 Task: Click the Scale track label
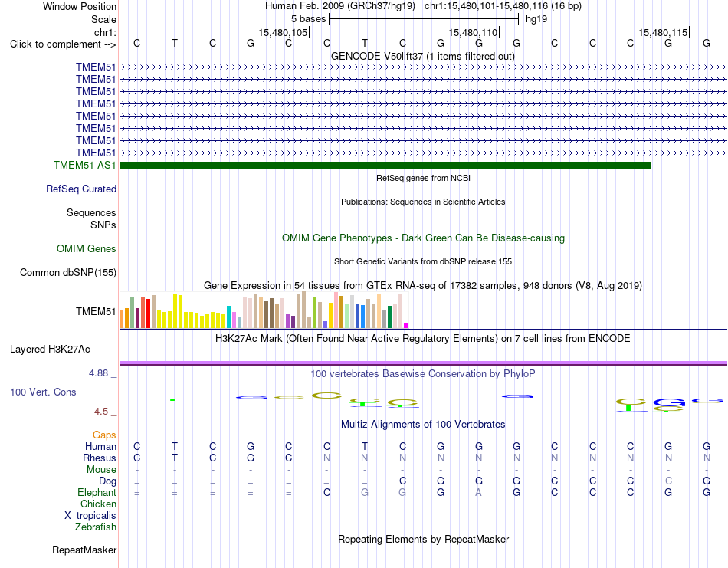103,19
